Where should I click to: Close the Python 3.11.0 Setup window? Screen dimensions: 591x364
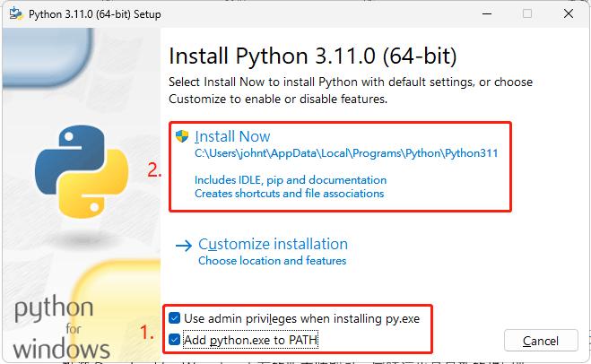[x=569, y=14]
